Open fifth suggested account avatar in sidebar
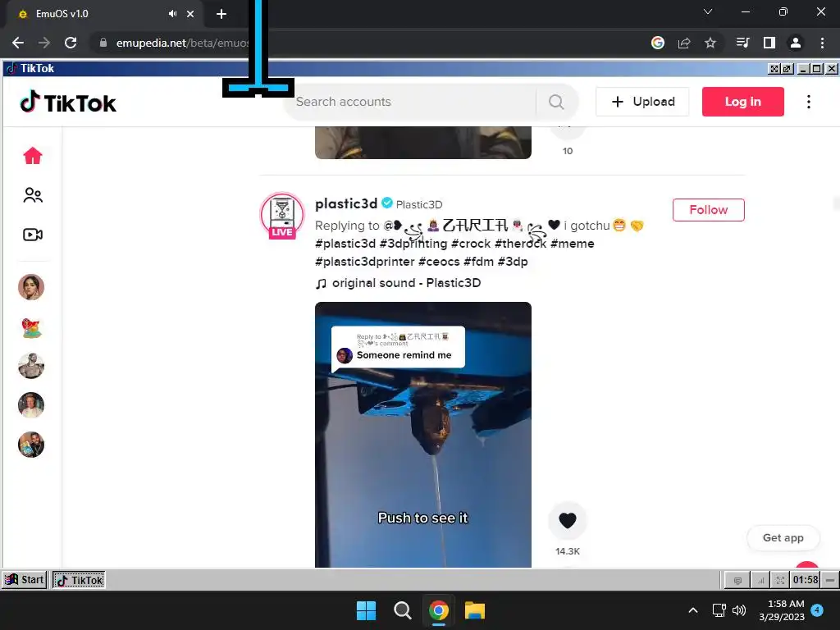The image size is (840, 630). point(31,445)
